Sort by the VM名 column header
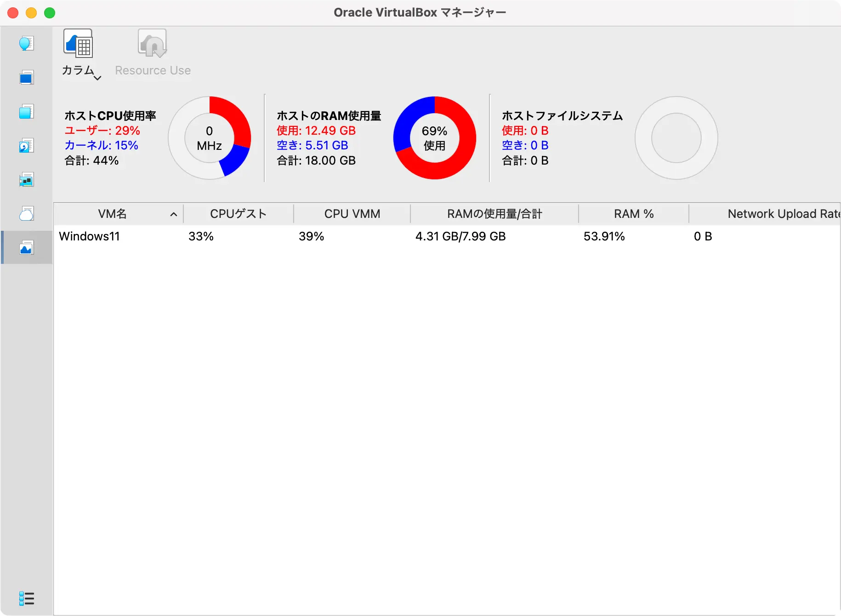 [x=113, y=214]
